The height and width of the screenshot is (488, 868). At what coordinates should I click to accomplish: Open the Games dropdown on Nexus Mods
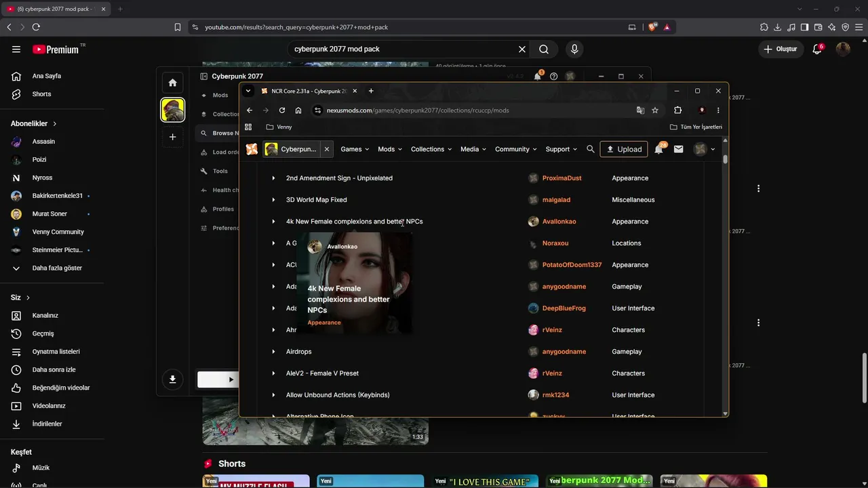click(x=355, y=149)
